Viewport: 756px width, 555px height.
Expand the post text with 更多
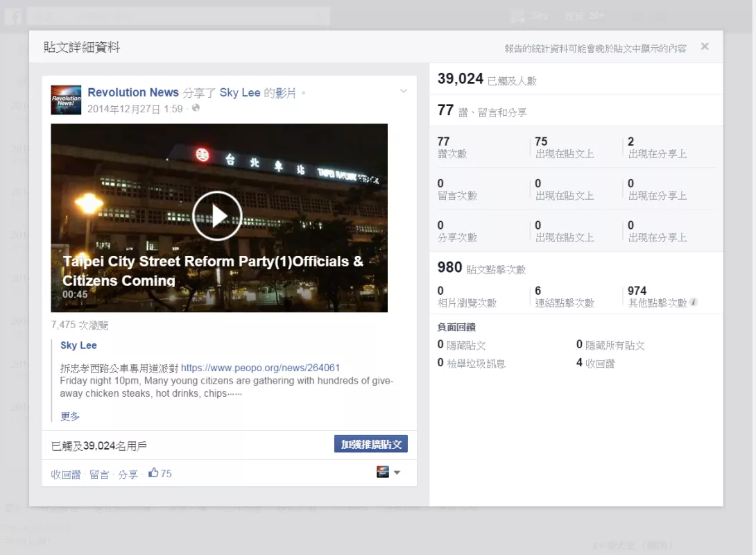coord(70,416)
